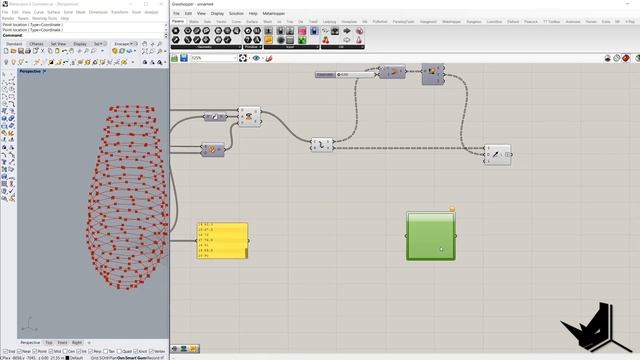This screenshot has height=360, width=640.
Task: Click the Zoom Extents target icon
Action: pos(243,58)
